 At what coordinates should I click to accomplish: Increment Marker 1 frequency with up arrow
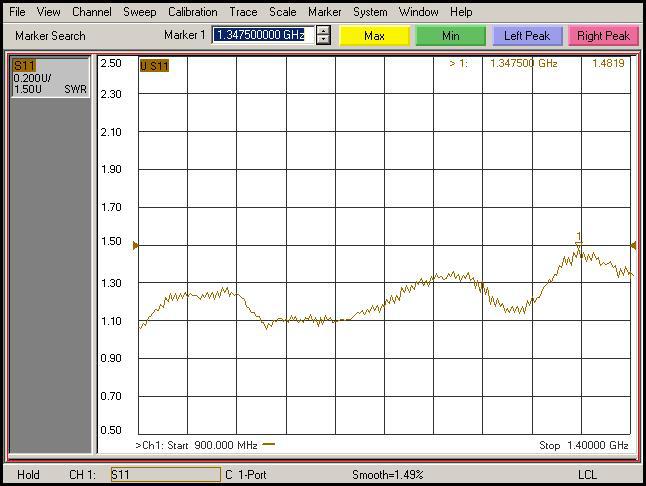click(323, 31)
